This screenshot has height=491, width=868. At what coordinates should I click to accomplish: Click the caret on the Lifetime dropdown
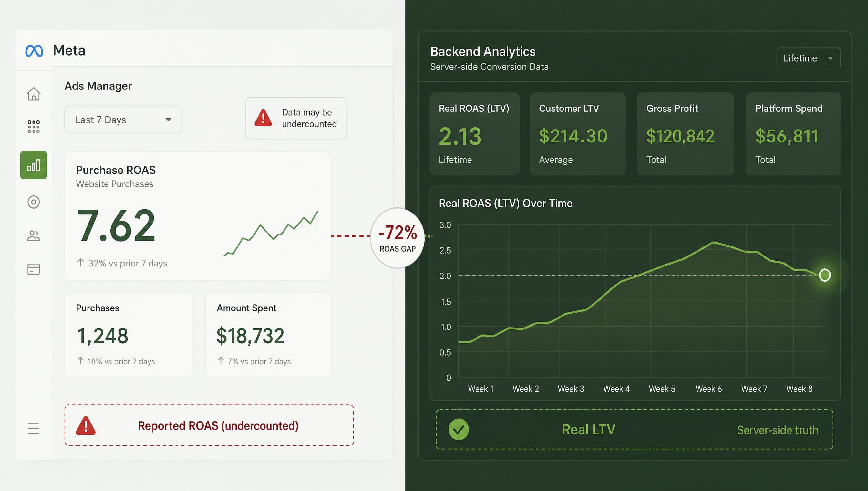(x=831, y=58)
